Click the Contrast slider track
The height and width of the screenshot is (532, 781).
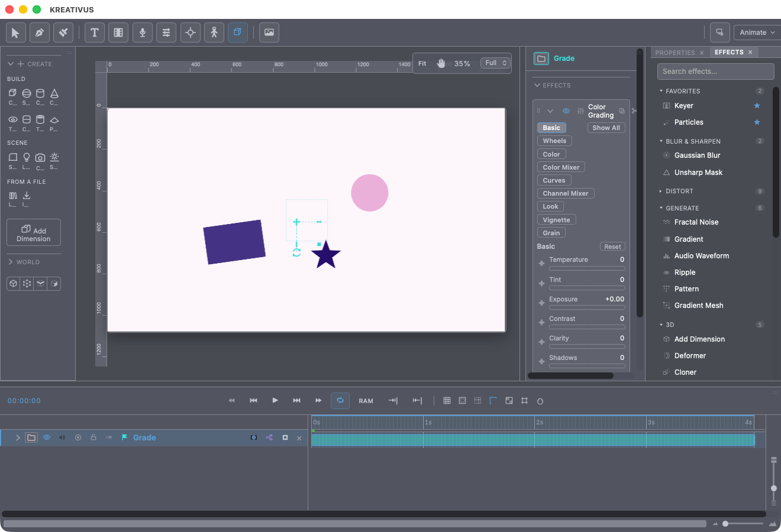pos(587,327)
